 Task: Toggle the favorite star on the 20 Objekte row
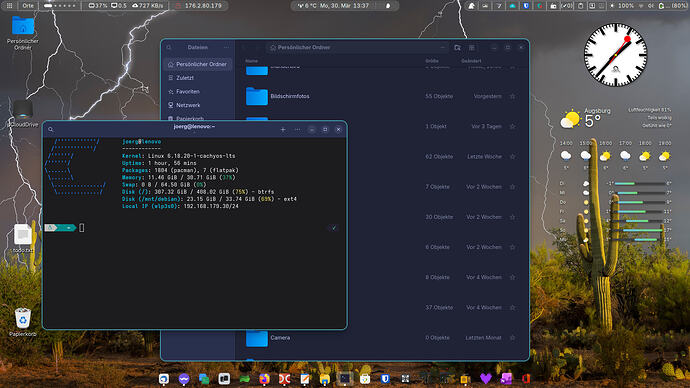[x=513, y=217]
